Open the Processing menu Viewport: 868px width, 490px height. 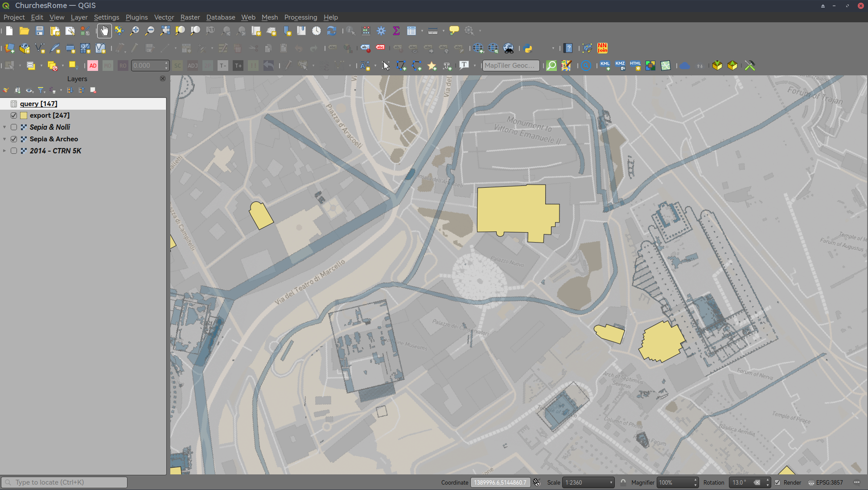300,17
